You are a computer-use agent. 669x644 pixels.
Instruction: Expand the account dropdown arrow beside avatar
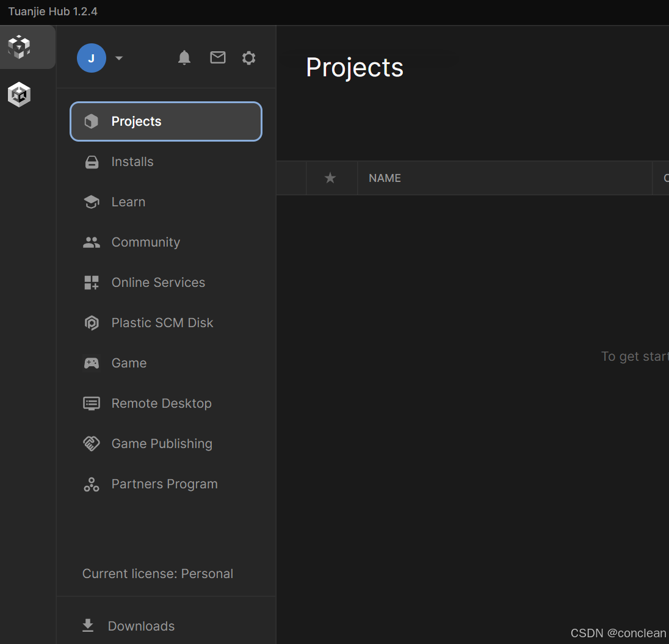119,58
